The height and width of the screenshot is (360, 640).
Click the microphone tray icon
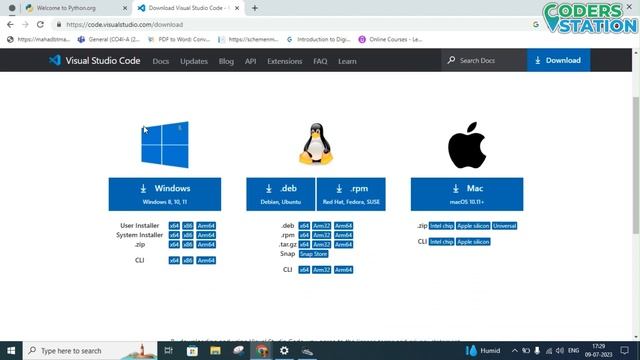537,351
